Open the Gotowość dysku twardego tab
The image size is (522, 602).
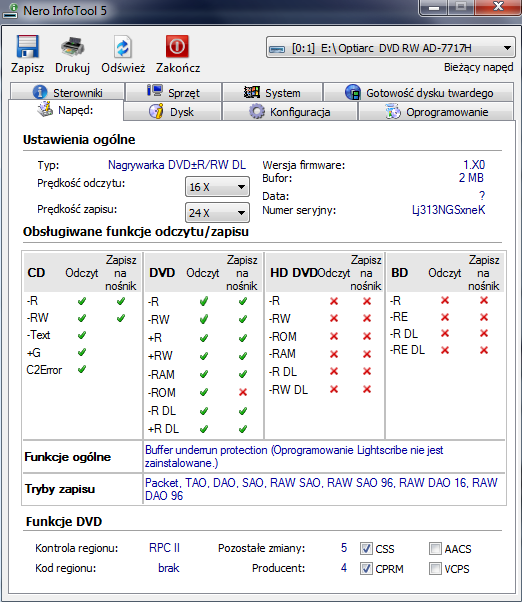coord(419,92)
